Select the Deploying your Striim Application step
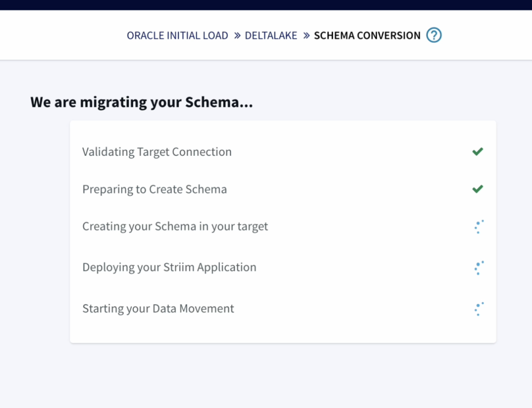Viewport: 532px width, 408px height. click(169, 268)
